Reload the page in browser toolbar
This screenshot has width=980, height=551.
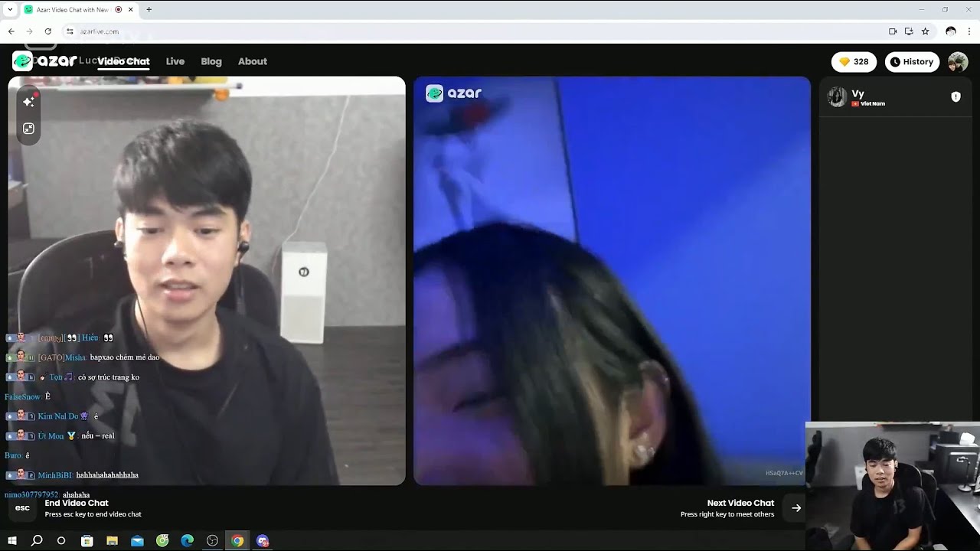click(47, 31)
